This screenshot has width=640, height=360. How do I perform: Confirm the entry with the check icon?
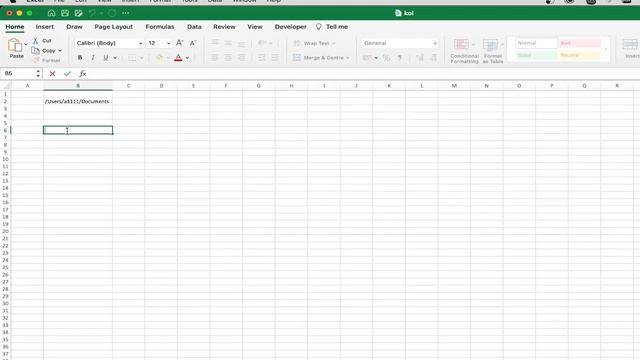(67, 73)
